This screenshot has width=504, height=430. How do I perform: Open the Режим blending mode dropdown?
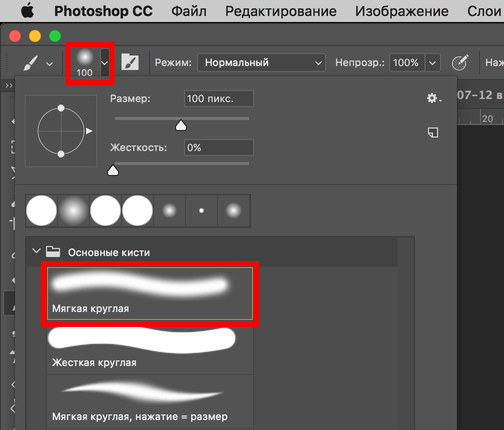261,62
